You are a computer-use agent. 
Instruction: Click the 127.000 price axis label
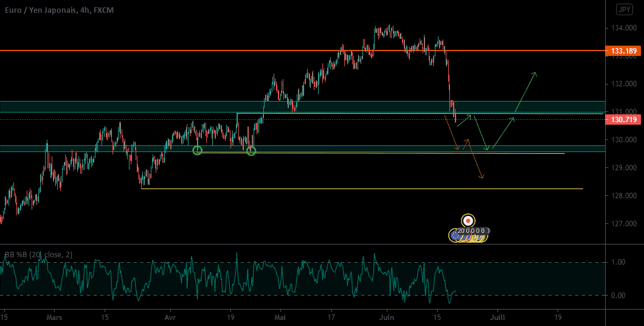tap(624, 224)
